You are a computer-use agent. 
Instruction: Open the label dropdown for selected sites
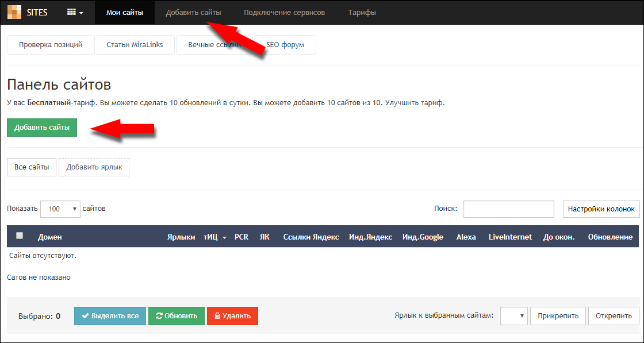point(514,315)
